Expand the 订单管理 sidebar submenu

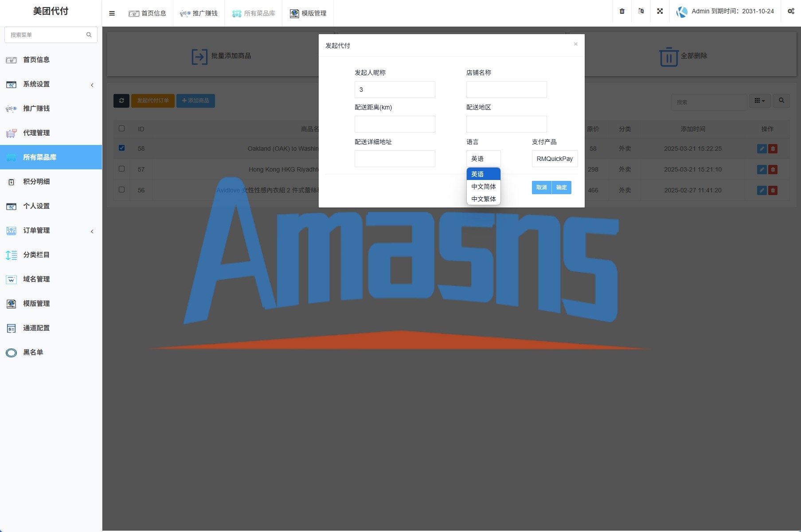pyautogui.click(x=51, y=231)
